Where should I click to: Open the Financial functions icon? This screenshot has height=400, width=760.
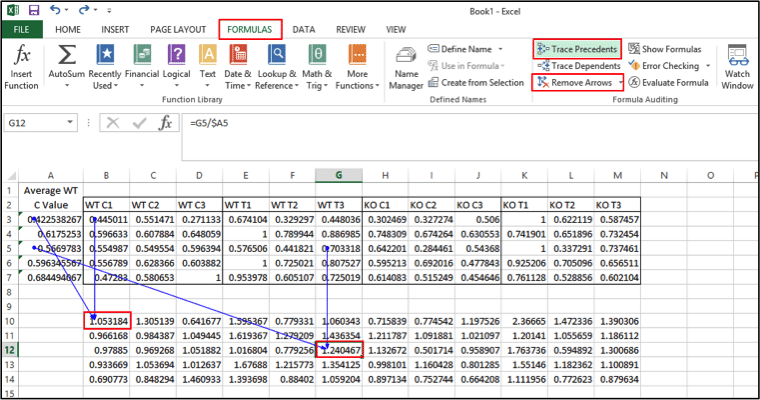click(142, 54)
